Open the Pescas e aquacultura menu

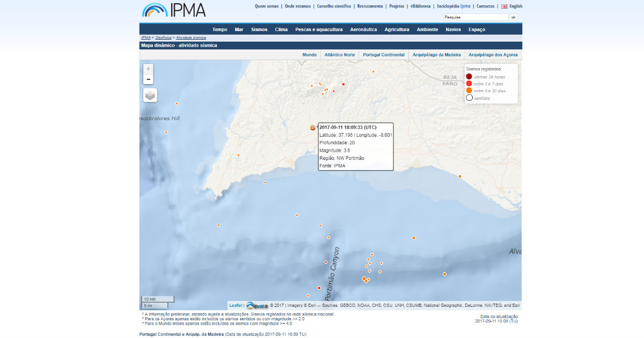[319, 30]
